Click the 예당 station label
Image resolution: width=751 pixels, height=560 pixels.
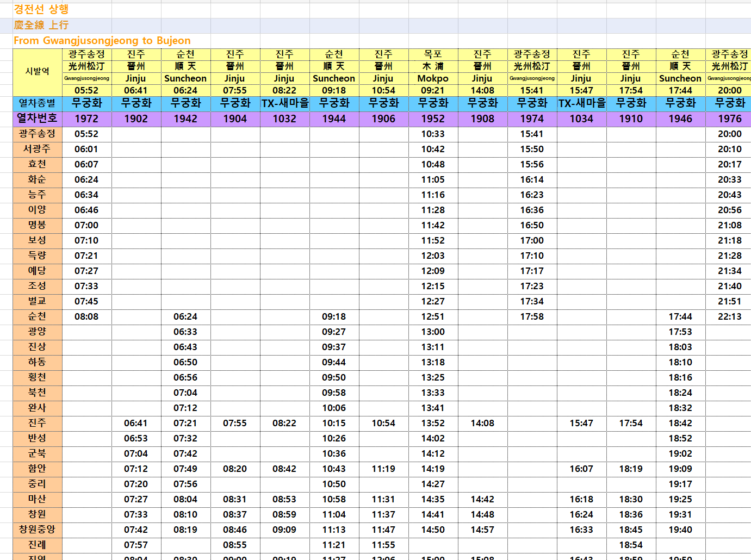[x=38, y=271]
